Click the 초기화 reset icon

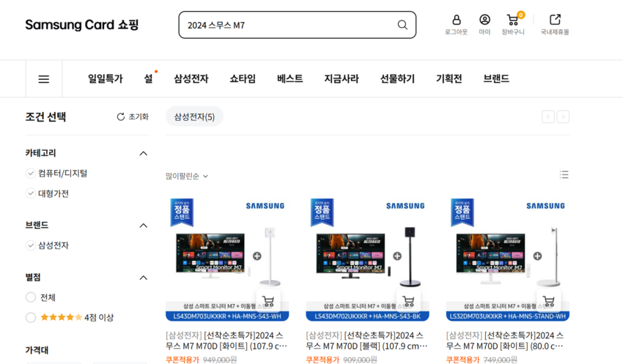tap(120, 116)
